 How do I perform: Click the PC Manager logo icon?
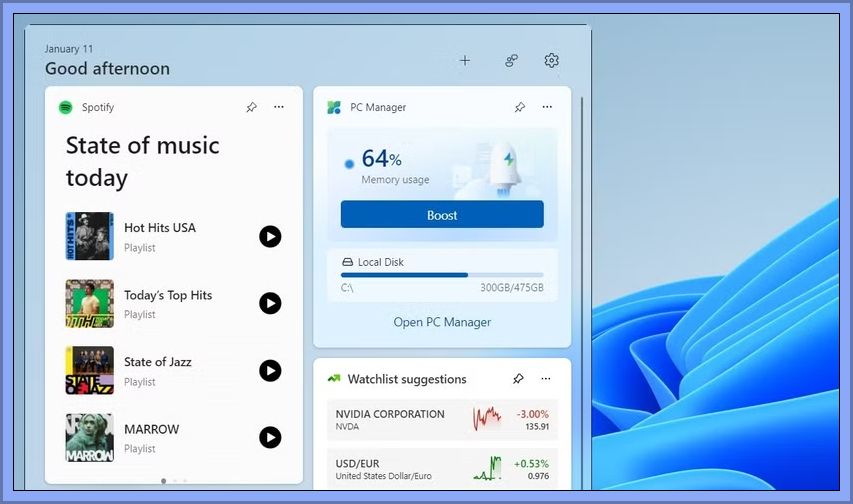(334, 107)
